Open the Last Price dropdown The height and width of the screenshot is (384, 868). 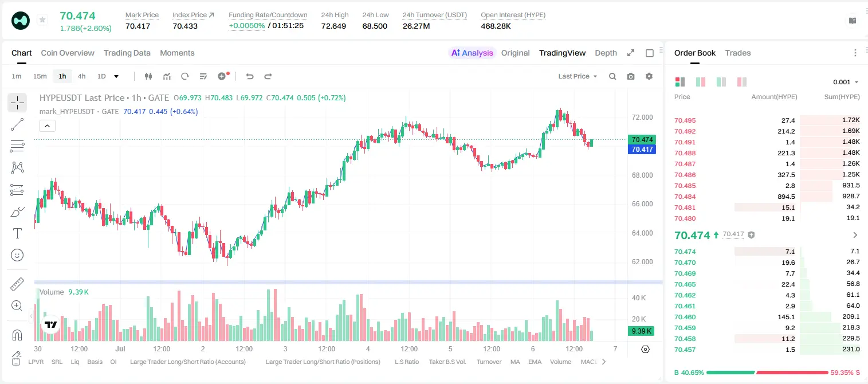point(578,76)
